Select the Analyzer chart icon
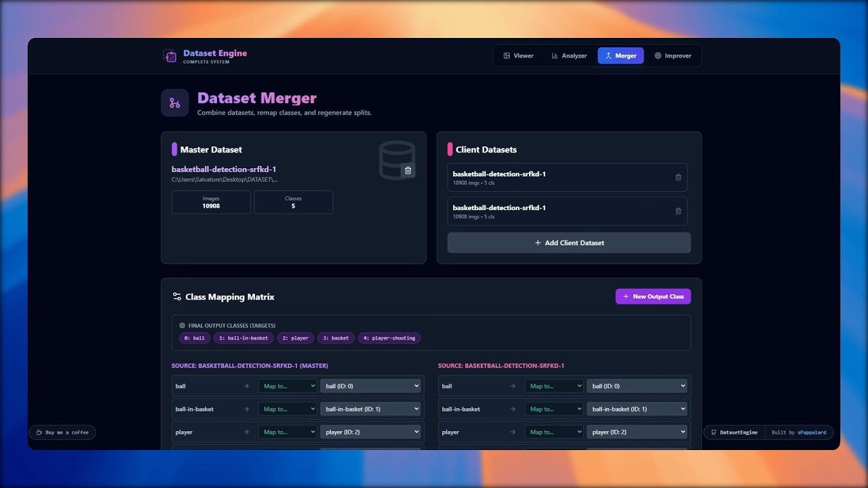 [x=555, y=56]
